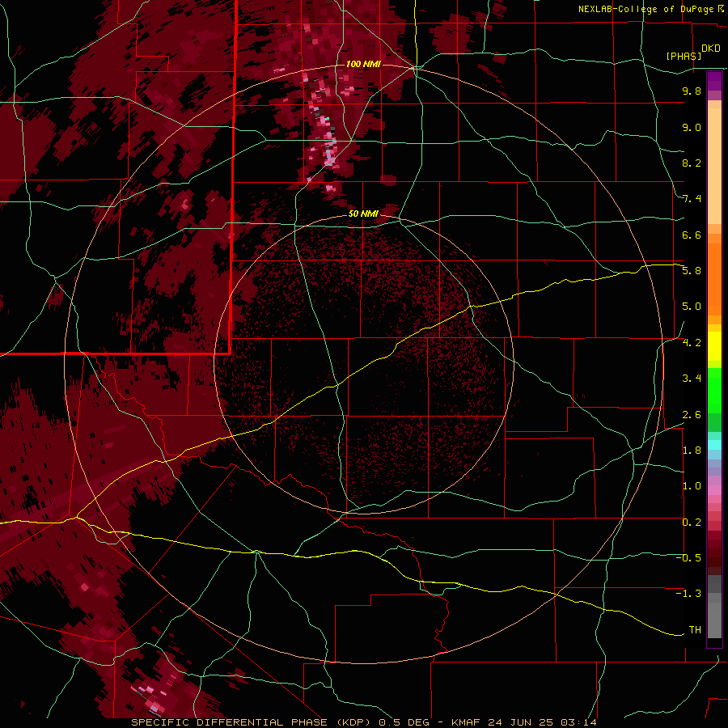Image resolution: width=728 pixels, height=728 pixels.
Task: Click the 6.6 scale value
Action: [x=692, y=235]
